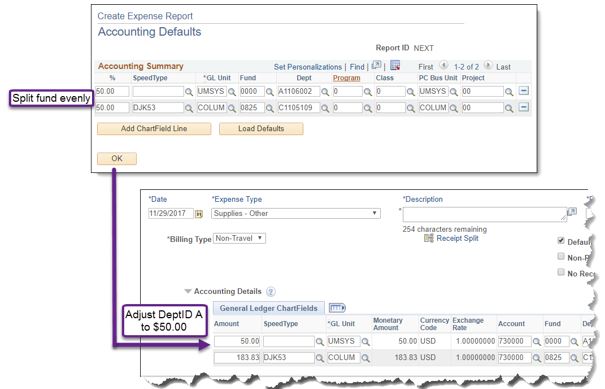Select the General Ledger ChartFields tab
Screen dimensions: 605x389
click(269, 308)
